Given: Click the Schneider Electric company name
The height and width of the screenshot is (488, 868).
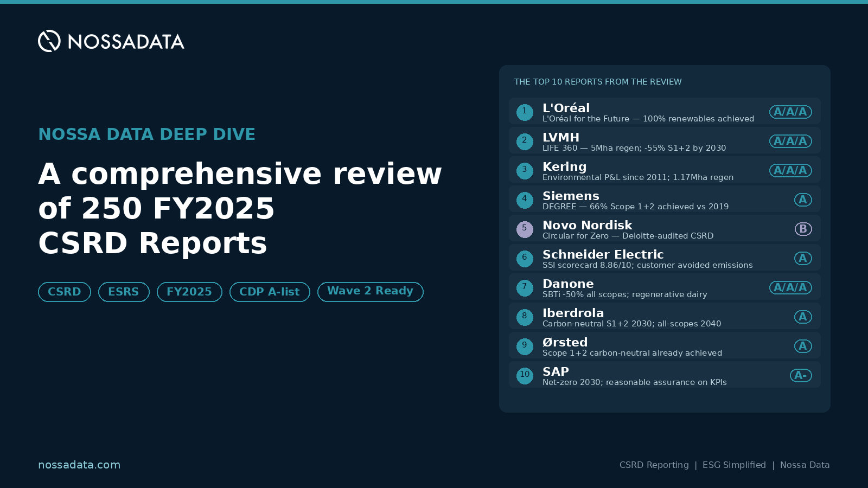Looking at the screenshot, I should click(x=603, y=254).
